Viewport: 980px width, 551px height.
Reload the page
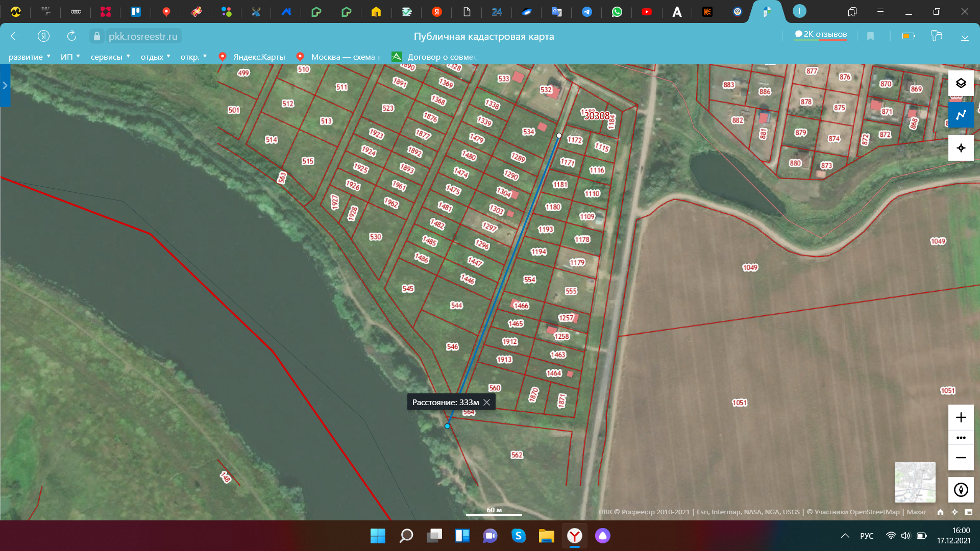(71, 36)
